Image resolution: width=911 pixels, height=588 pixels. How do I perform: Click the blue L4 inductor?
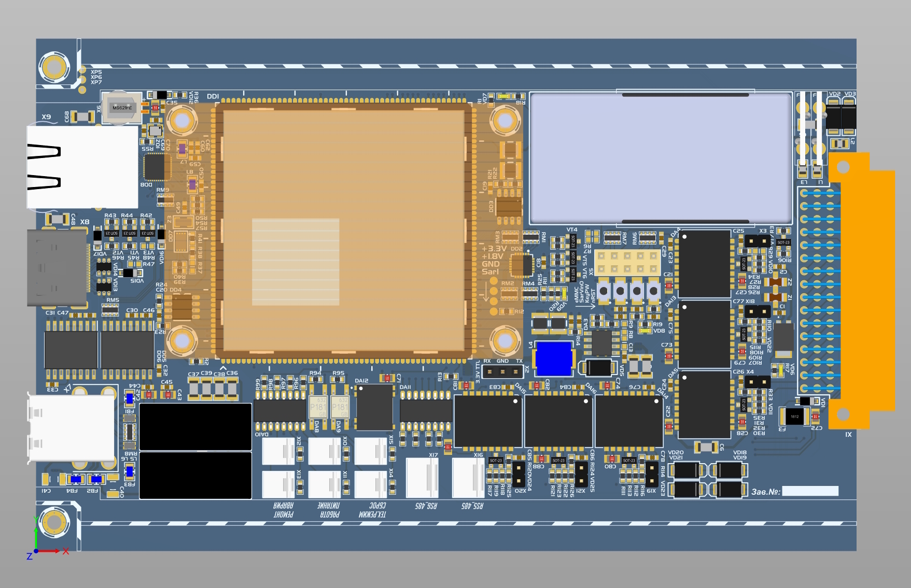pyautogui.click(x=553, y=358)
